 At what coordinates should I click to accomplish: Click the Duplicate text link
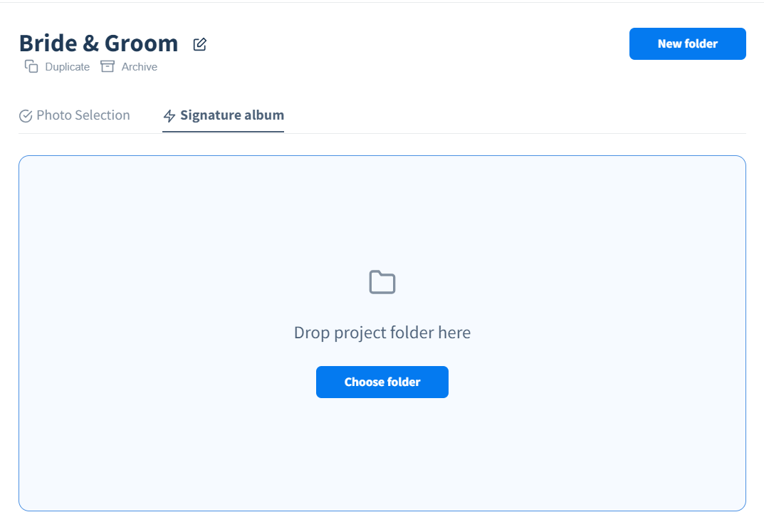click(x=67, y=67)
